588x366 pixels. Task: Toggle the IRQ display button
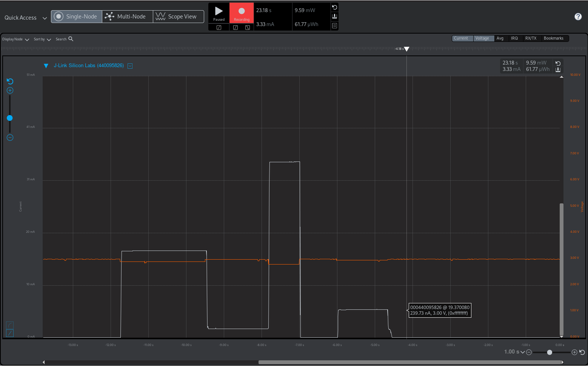[x=514, y=38]
